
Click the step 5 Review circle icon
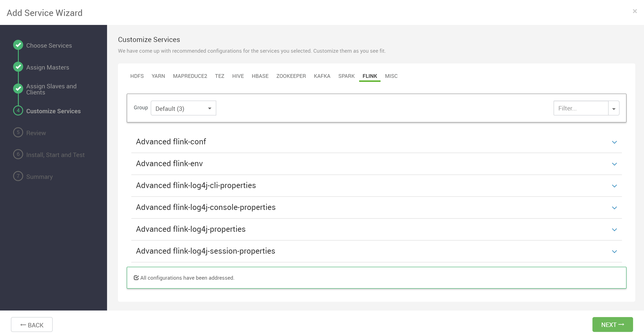coord(18,132)
